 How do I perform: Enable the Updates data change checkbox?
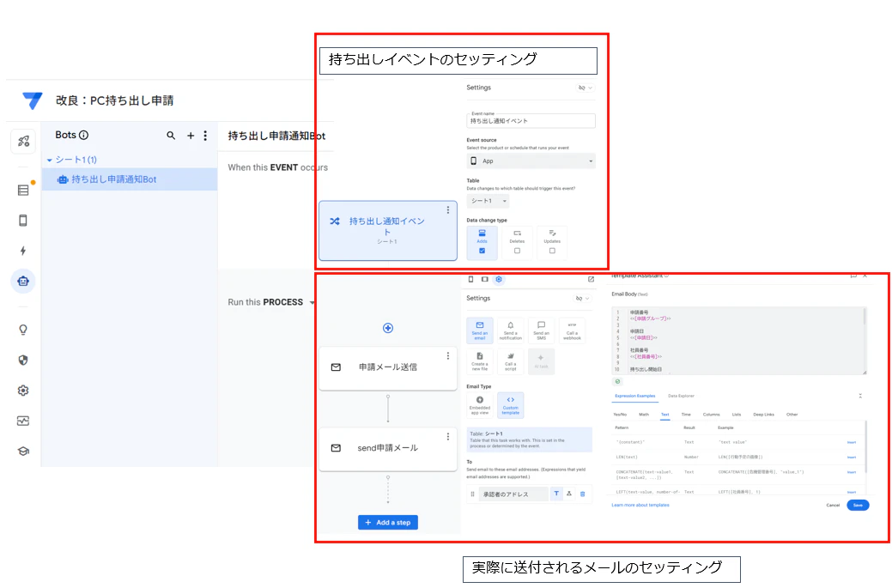pos(552,251)
